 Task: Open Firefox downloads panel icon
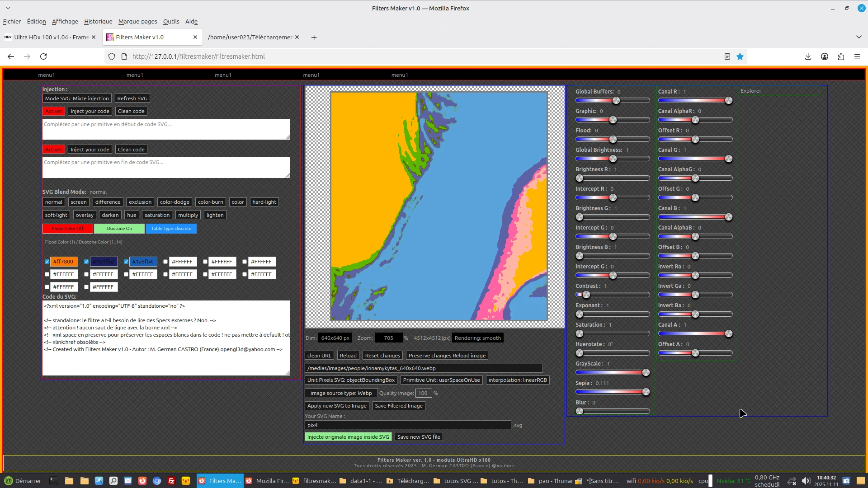[x=808, y=56]
